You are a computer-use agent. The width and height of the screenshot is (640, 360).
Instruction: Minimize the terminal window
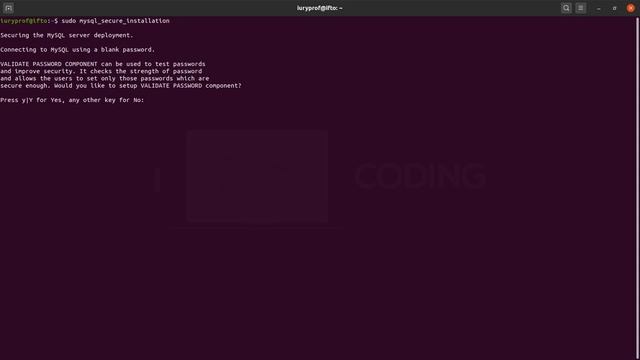(598, 8)
